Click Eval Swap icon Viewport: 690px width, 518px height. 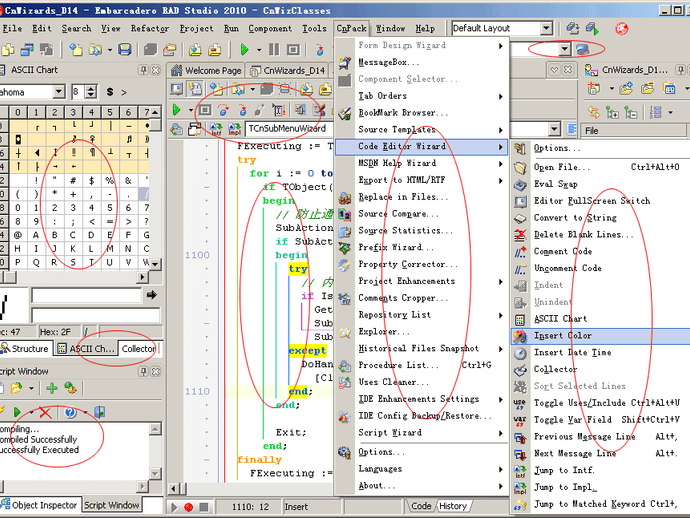(520, 185)
